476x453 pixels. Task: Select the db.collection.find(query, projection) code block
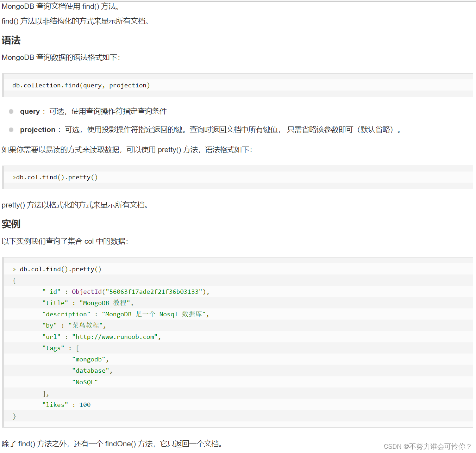(81, 85)
